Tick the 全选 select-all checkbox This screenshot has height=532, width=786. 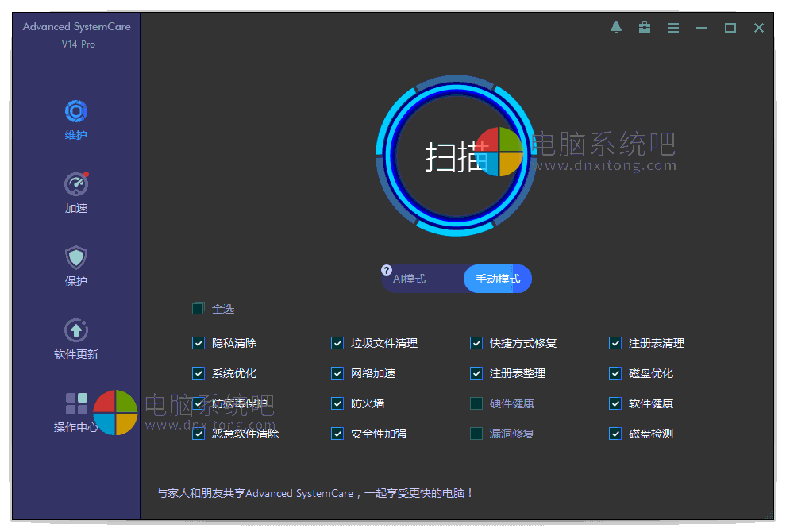pyautogui.click(x=198, y=308)
